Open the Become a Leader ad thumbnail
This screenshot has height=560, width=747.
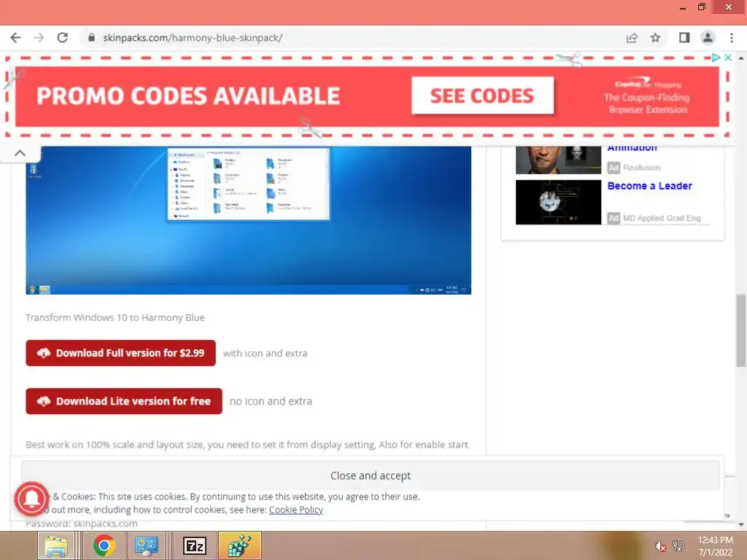[x=558, y=202]
